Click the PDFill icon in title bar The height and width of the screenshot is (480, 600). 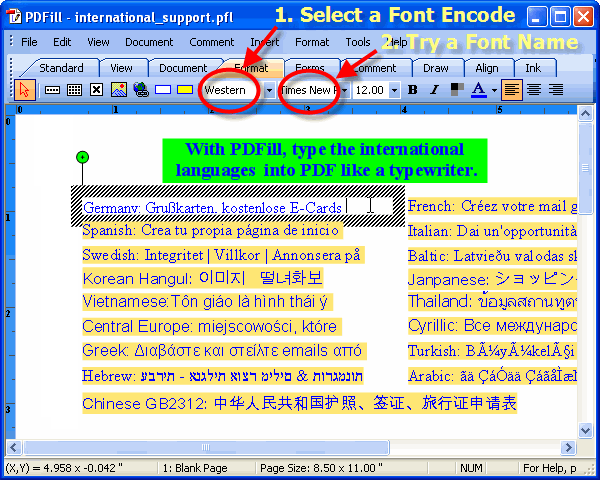pos(14,17)
